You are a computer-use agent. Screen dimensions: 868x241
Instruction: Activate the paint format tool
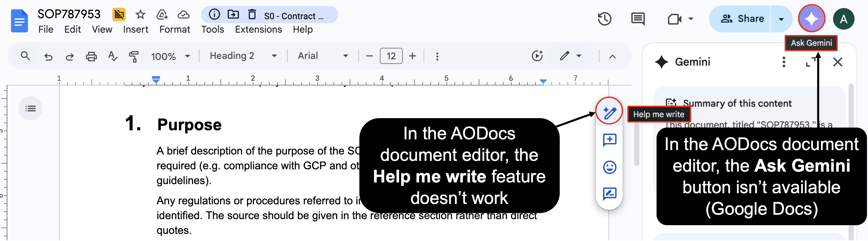coord(134,56)
